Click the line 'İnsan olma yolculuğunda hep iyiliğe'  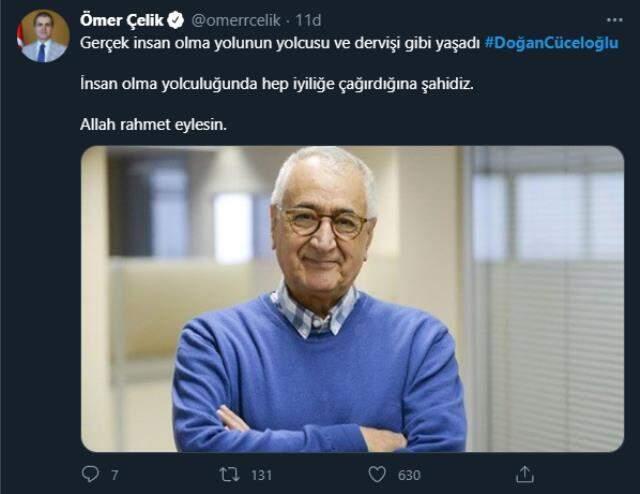coord(277,84)
